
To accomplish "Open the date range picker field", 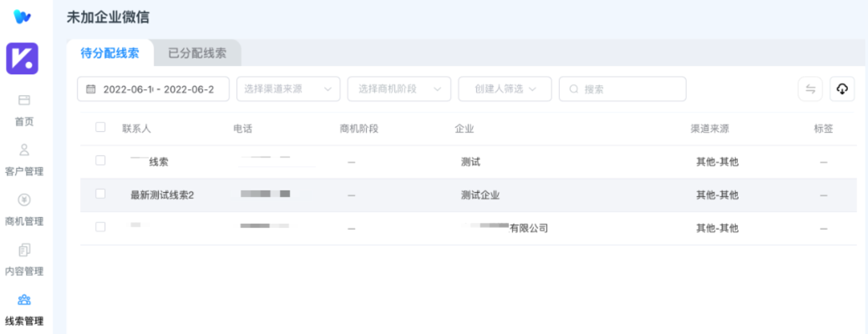I will click(153, 89).
